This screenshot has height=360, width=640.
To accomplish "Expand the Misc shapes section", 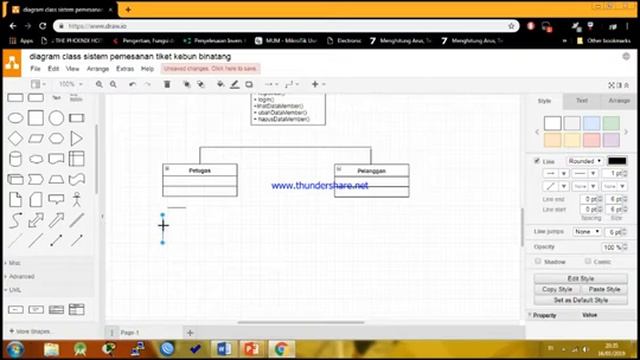I will coord(13,263).
